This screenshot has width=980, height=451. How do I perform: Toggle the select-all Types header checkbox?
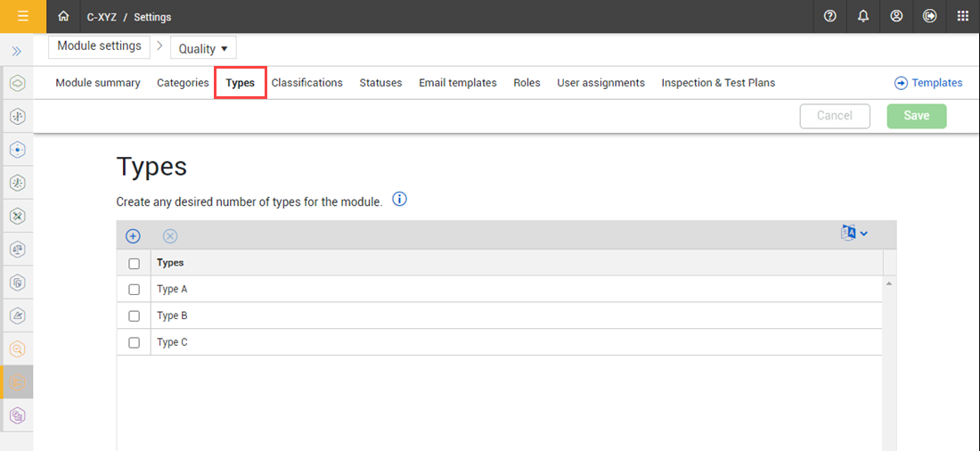tap(135, 263)
